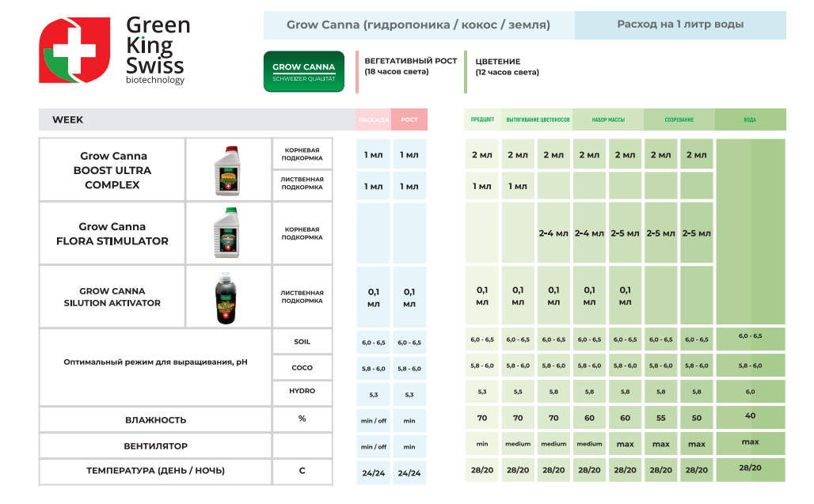Click ventilator 'min' in ПРЕДЦВЕТ column
Viewport: 814px width, 504px height.
click(x=482, y=444)
